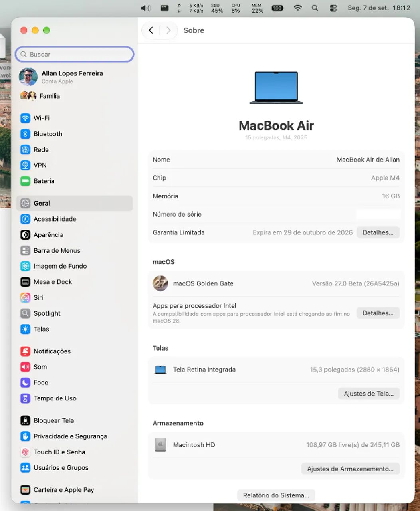This screenshot has height=511, width=420.
Task: Open Control Center in menu bar
Action: (333, 8)
